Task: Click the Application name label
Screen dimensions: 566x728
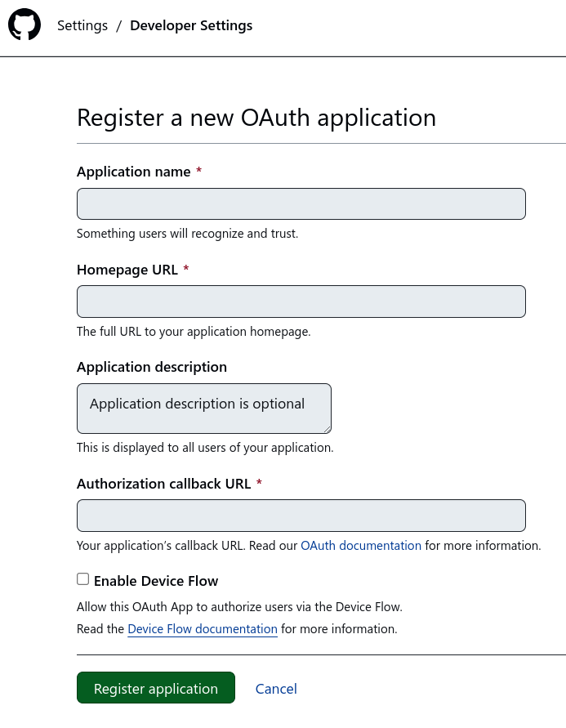Action: (x=133, y=172)
